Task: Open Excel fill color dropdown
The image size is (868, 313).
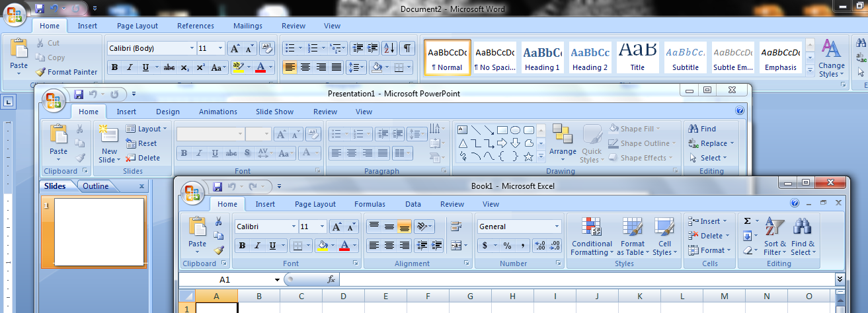Action: click(333, 246)
